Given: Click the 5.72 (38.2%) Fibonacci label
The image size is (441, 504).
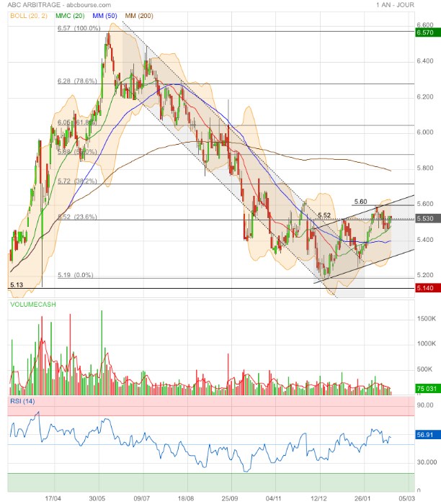Looking at the screenshot, I should pyautogui.click(x=77, y=181).
